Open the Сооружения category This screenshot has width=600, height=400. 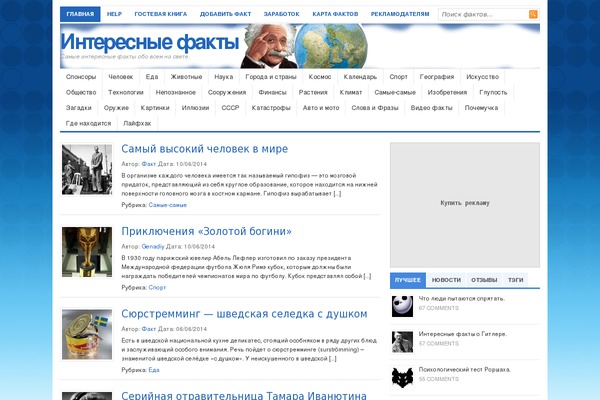click(x=227, y=92)
